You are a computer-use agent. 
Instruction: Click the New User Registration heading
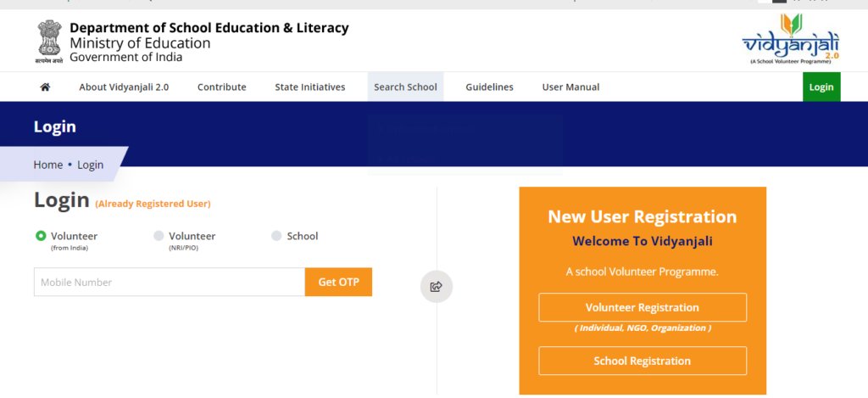click(x=643, y=216)
